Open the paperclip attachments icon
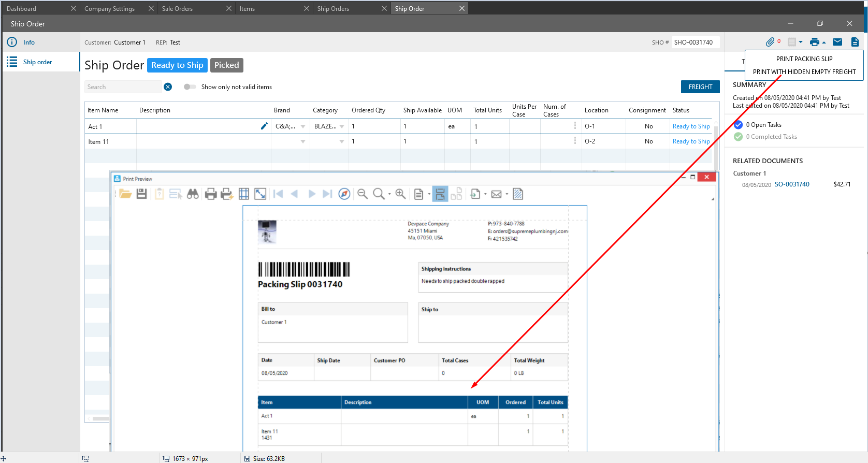 [770, 42]
